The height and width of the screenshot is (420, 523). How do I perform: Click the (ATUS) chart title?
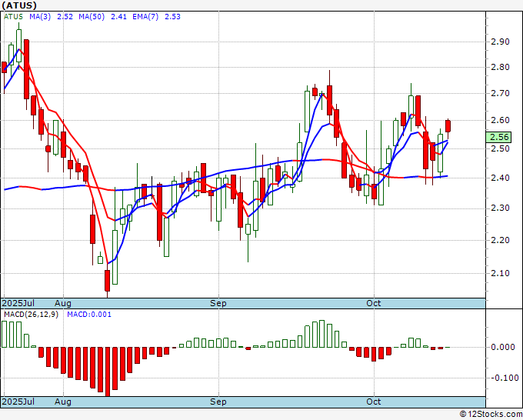[19, 5]
